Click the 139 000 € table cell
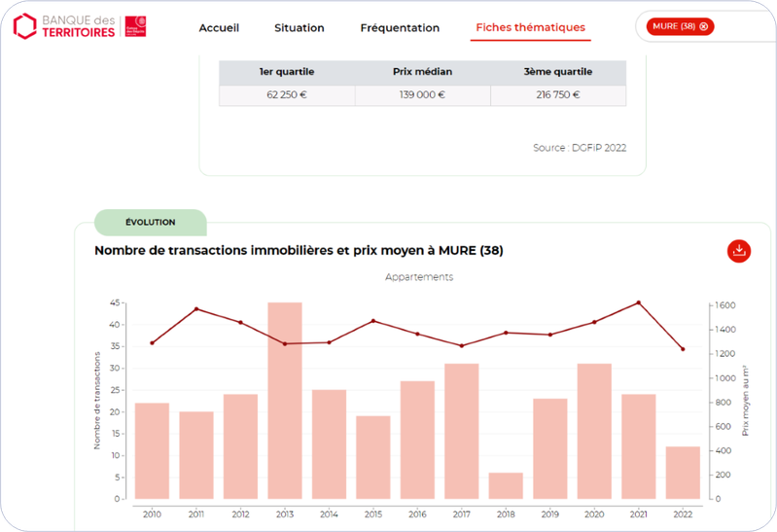 [x=423, y=95]
